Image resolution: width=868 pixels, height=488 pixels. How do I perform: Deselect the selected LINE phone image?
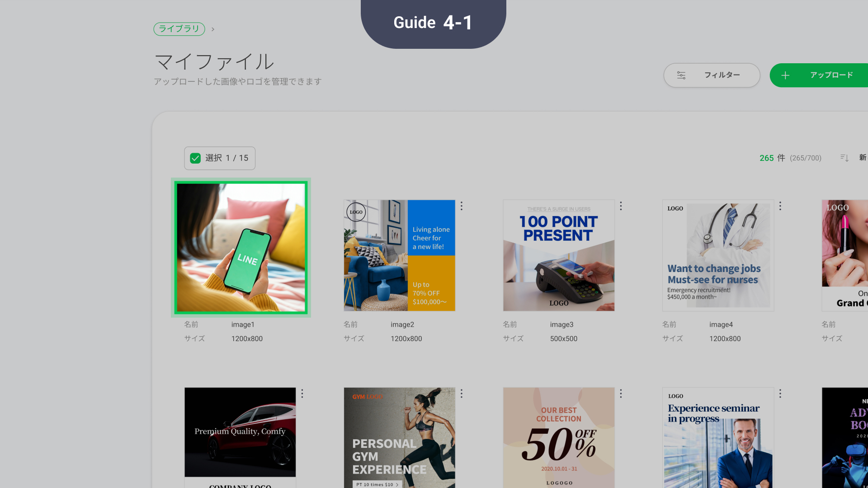[x=241, y=248]
